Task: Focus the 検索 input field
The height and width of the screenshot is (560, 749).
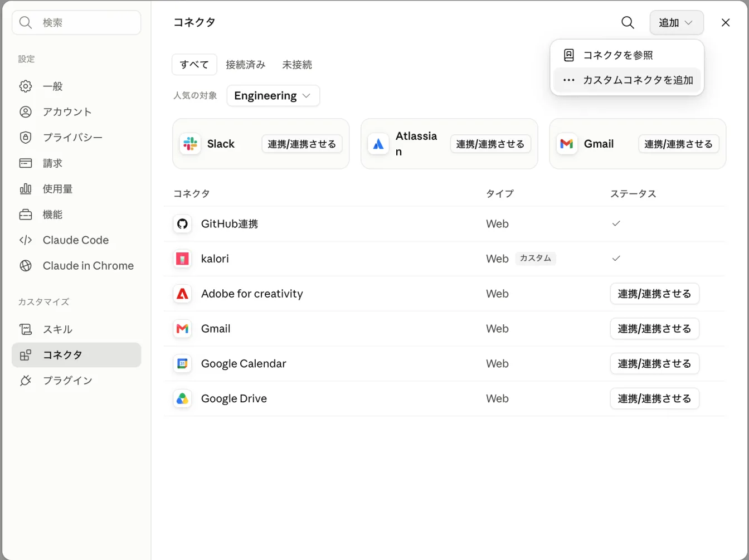Action: pos(76,23)
